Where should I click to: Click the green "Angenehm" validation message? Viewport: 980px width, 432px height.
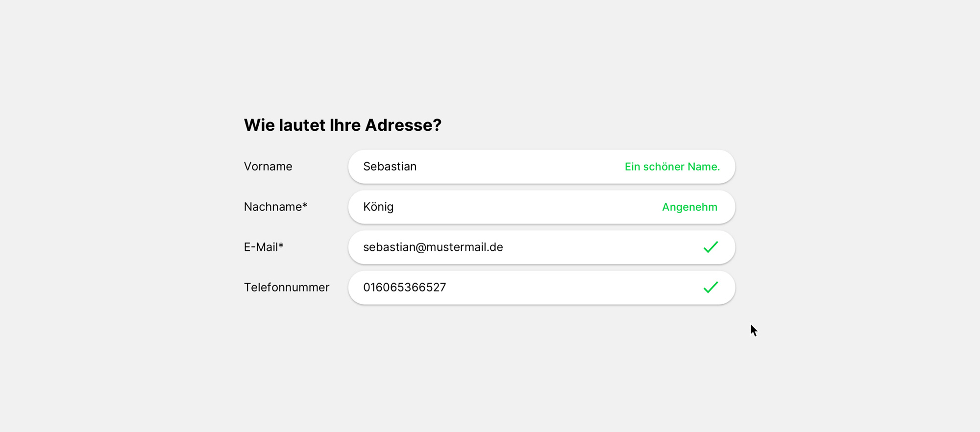pos(689,207)
